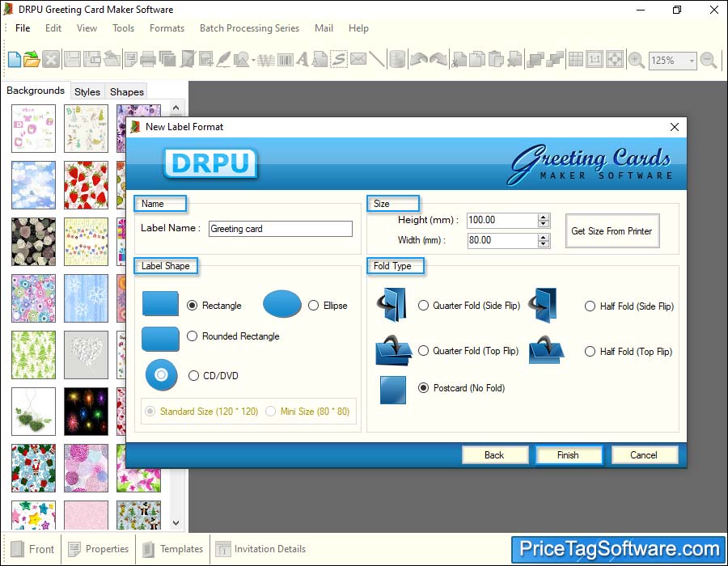
Task: Increase the Height (mm) value
Action: (544, 217)
